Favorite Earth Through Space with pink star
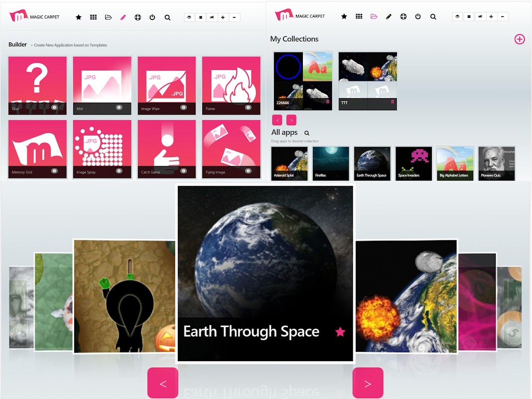Screen dimensions: 532x399 pyautogui.click(x=340, y=332)
